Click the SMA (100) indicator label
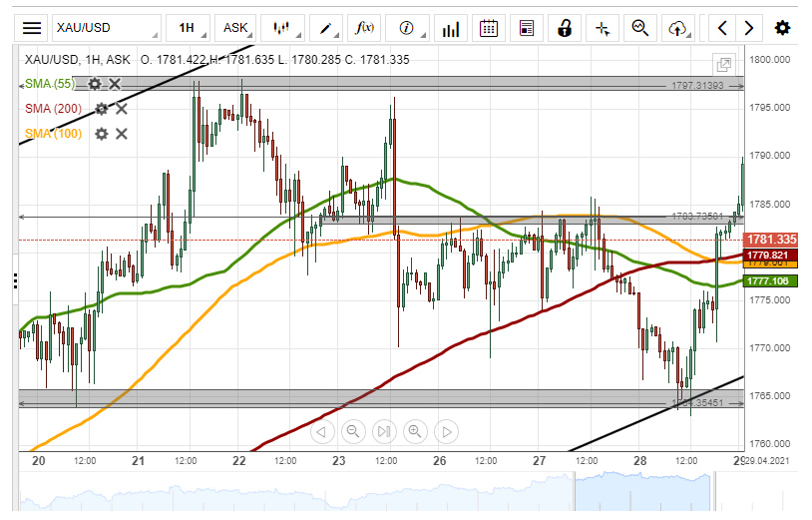The image size is (812, 520). 54,134
